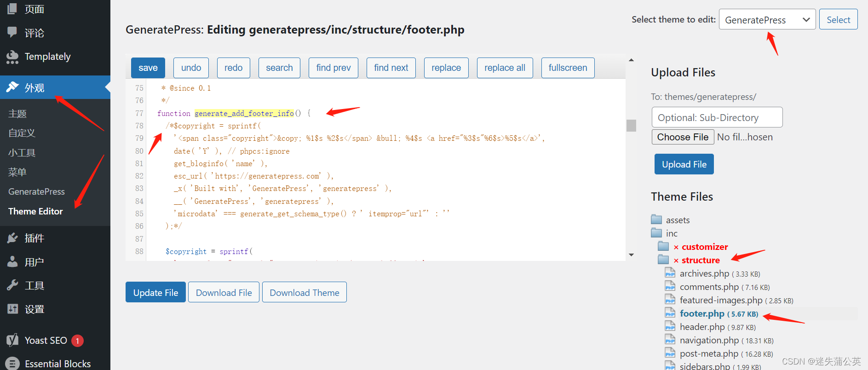The height and width of the screenshot is (370, 868).
Task: Click the Download Theme button
Action: [x=305, y=292]
